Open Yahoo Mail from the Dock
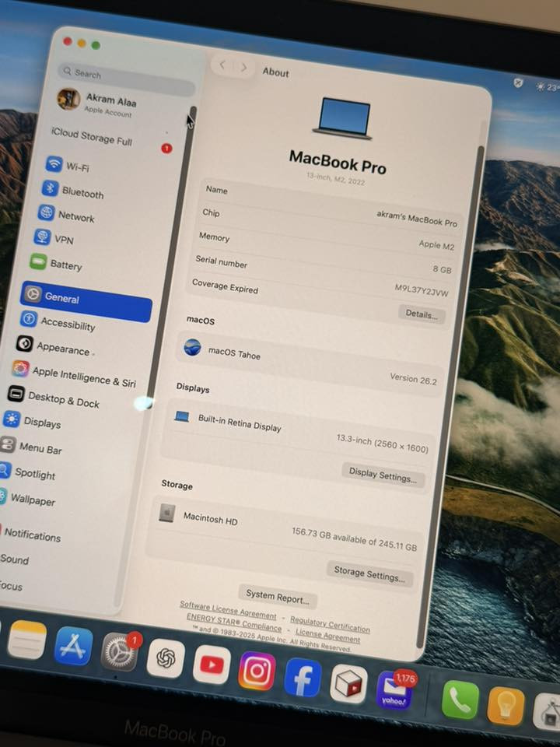The width and height of the screenshot is (560, 747). pos(394,690)
